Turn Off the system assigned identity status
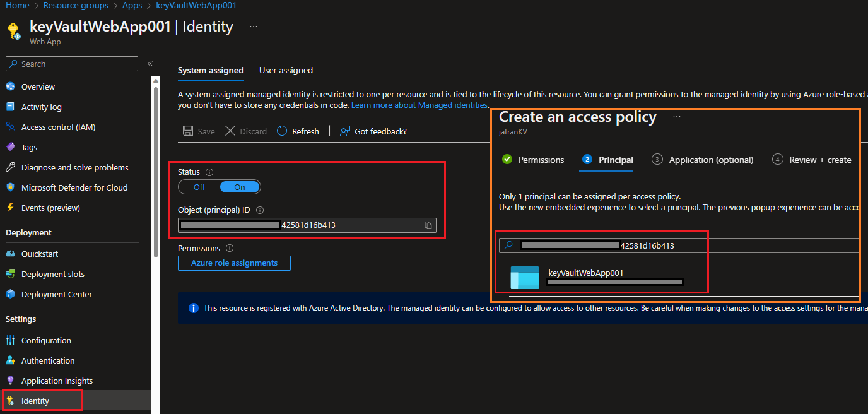 (x=198, y=186)
